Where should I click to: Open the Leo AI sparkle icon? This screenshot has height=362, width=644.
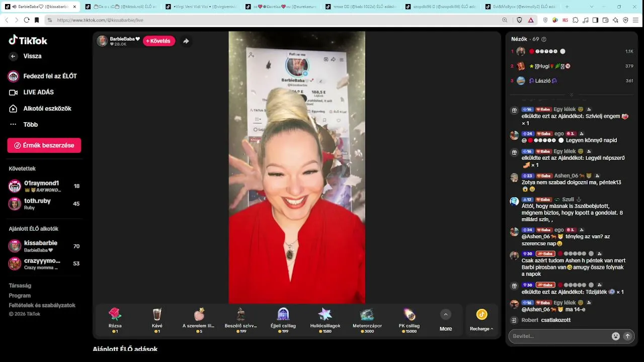tap(615, 20)
